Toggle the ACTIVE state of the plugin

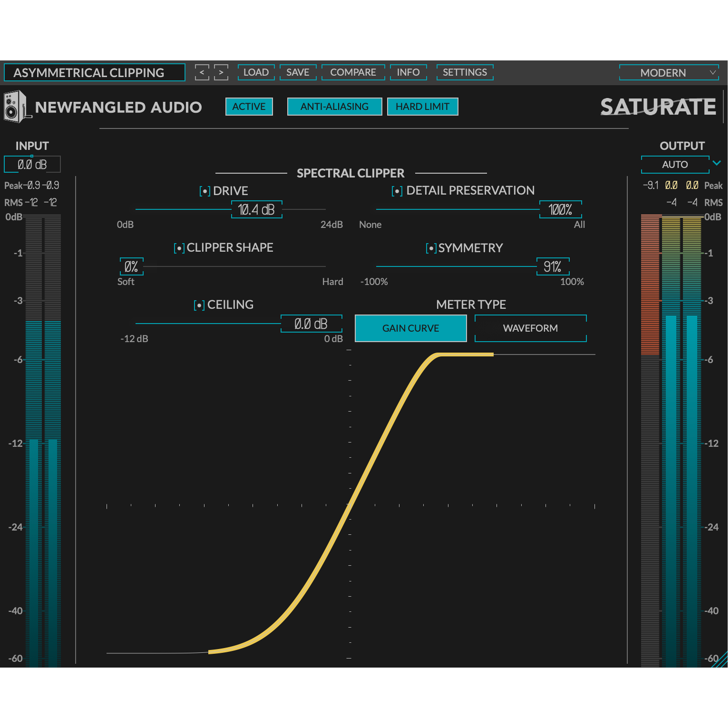(249, 107)
